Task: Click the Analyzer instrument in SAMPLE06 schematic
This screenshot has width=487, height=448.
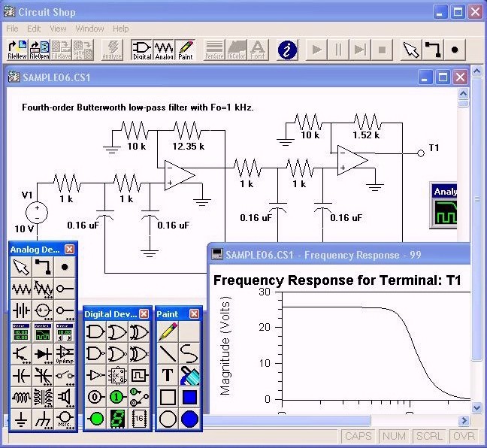Action: tap(443, 206)
